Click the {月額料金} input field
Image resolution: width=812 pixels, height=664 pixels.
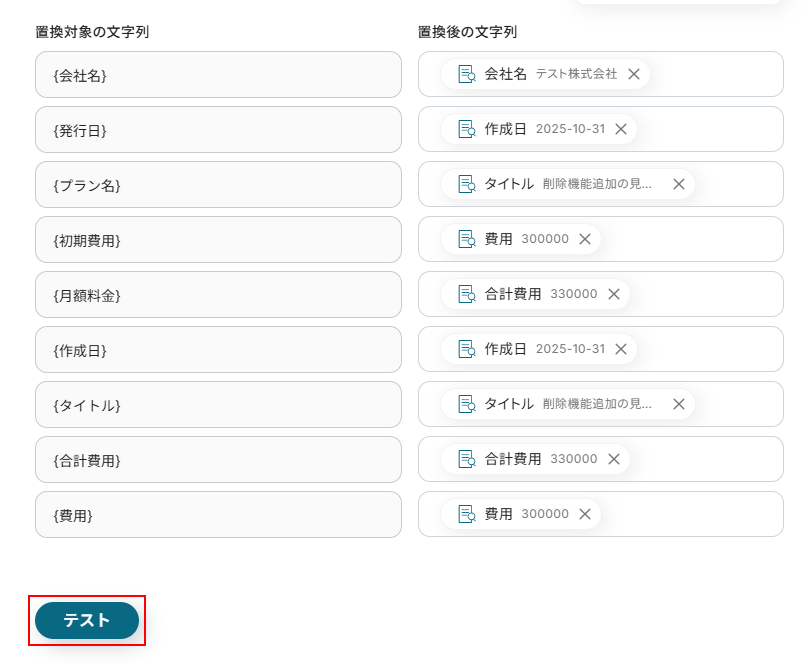[x=218, y=295]
